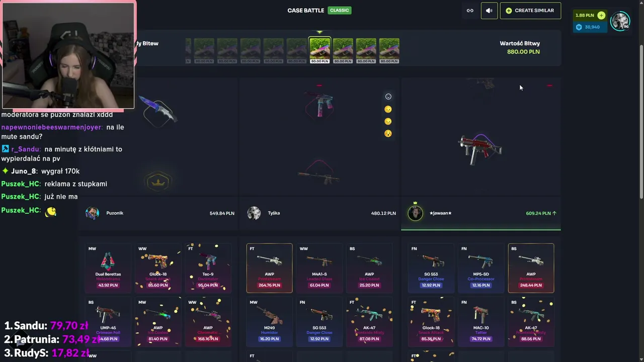Screen dimensions: 644x362
Task: Open the AWP Printstream card priced 248.44 PLN
Action: click(531, 268)
